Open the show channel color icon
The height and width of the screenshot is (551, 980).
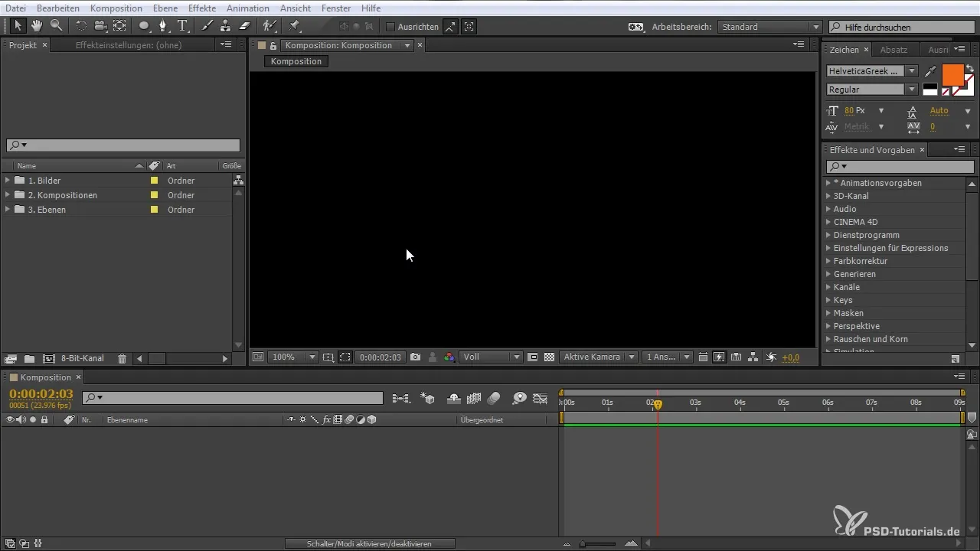pyautogui.click(x=449, y=357)
